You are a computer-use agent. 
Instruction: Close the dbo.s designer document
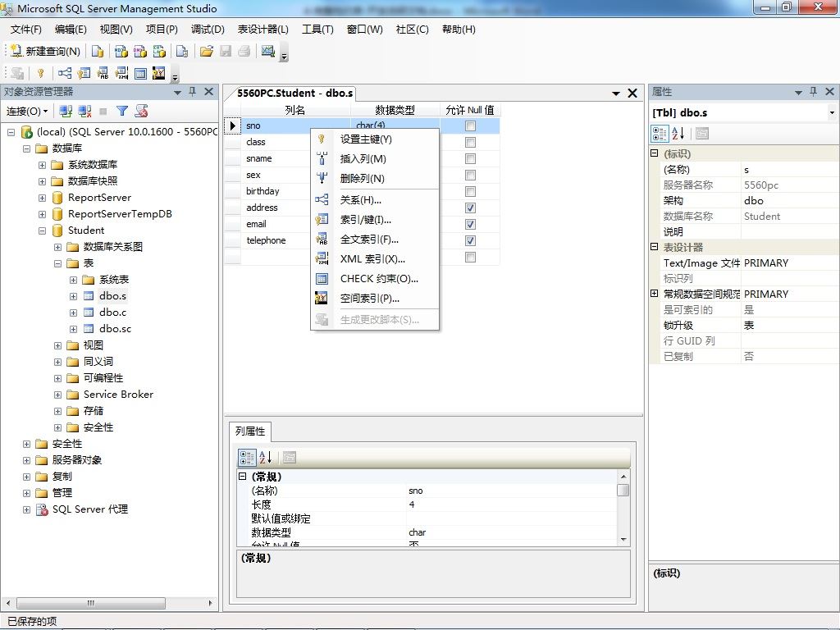pos(632,94)
